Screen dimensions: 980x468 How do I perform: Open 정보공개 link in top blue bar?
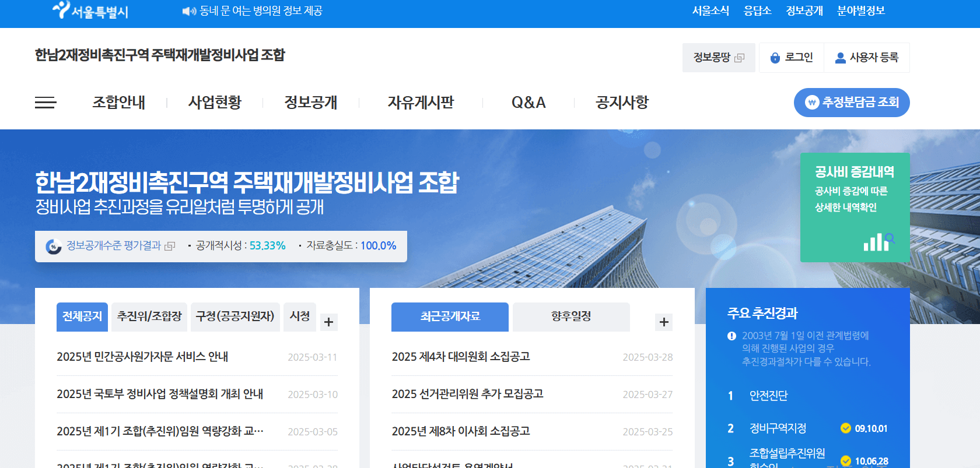click(x=804, y=10)
